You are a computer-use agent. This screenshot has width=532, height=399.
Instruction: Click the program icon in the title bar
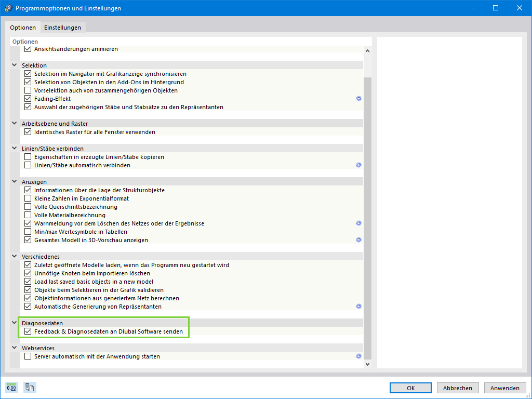pyautogui.click(x=8, y=8)
